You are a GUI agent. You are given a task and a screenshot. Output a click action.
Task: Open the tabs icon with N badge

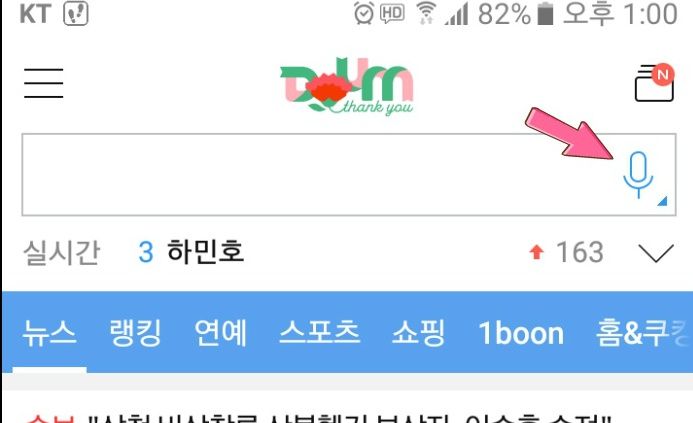point(655,83)
